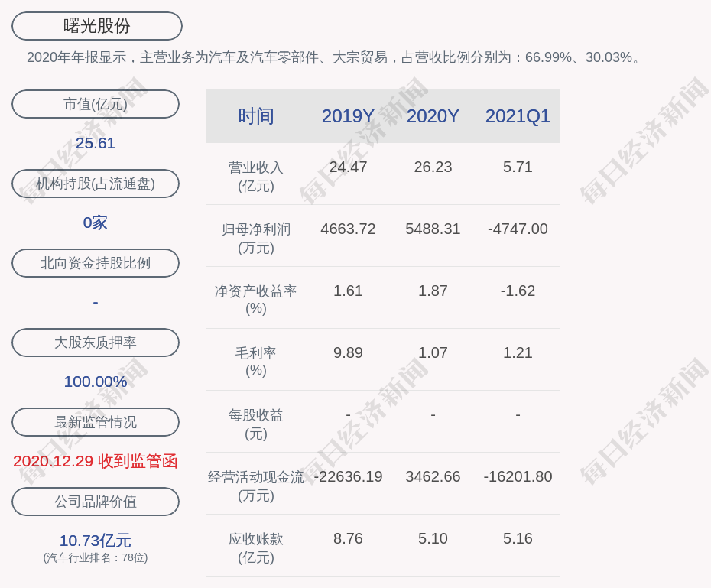Click the 2020Y column header
711x588 pixels.
point(433,116)
